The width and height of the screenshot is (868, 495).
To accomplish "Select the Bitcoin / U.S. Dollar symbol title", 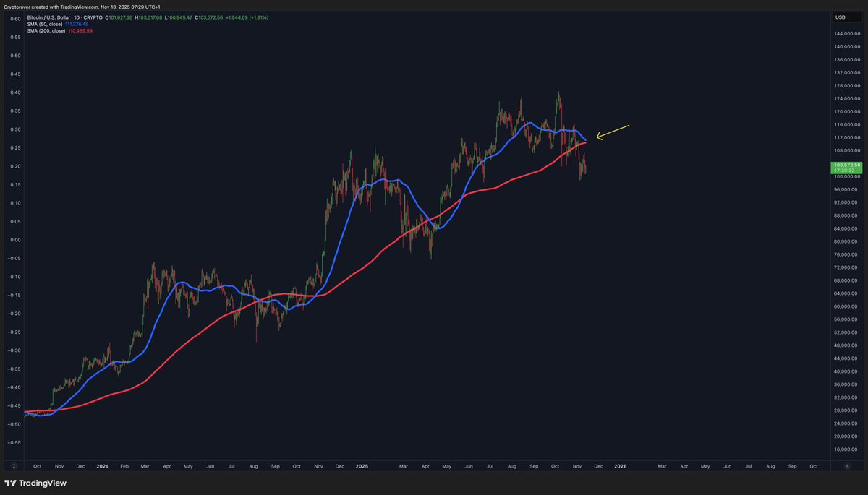I will (47, 17).
